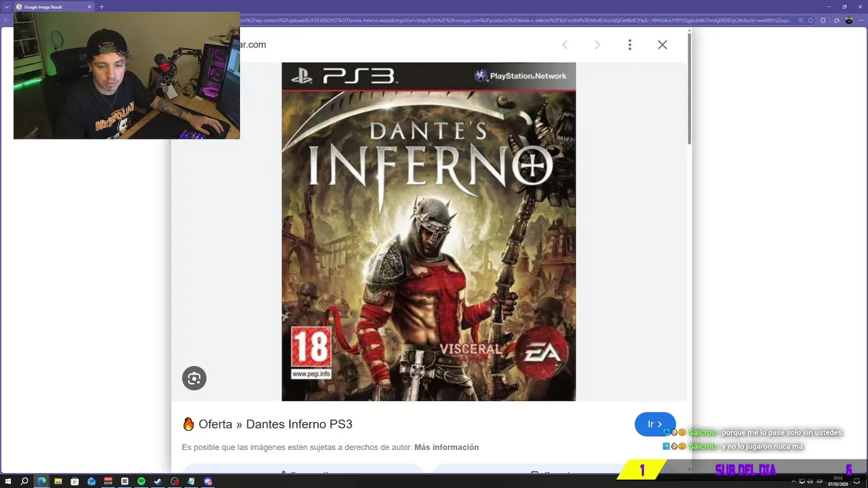Open the purple chat app taskbar icon
Screen dimensions: 868x488
click(x=208, y=481)
